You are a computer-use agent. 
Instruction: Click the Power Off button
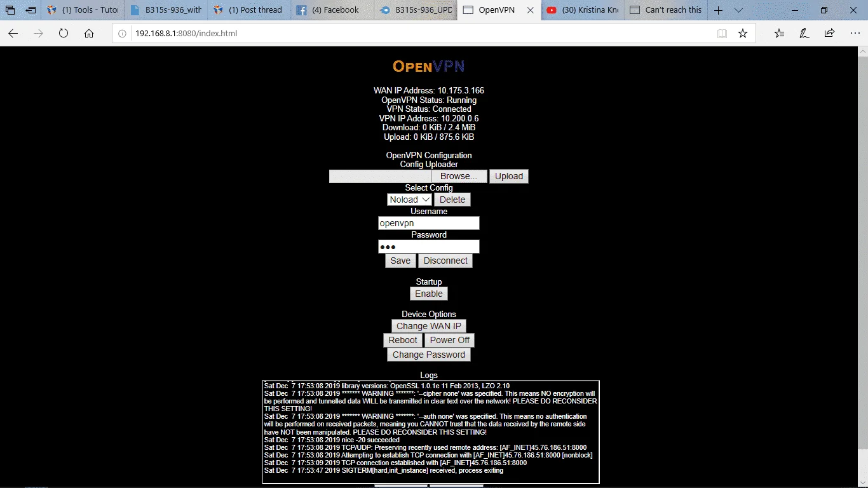(x=450, y=340)
